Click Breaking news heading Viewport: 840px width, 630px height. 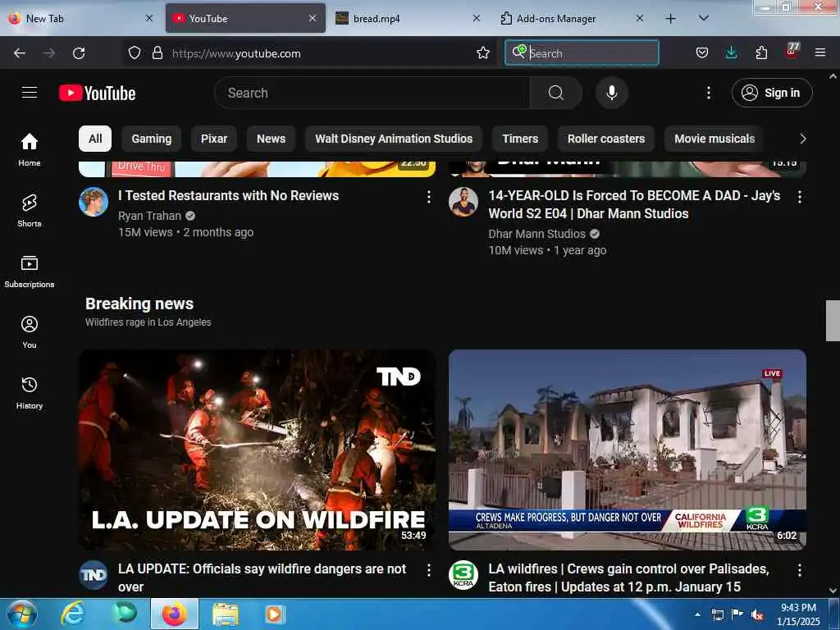click(139, 304)
